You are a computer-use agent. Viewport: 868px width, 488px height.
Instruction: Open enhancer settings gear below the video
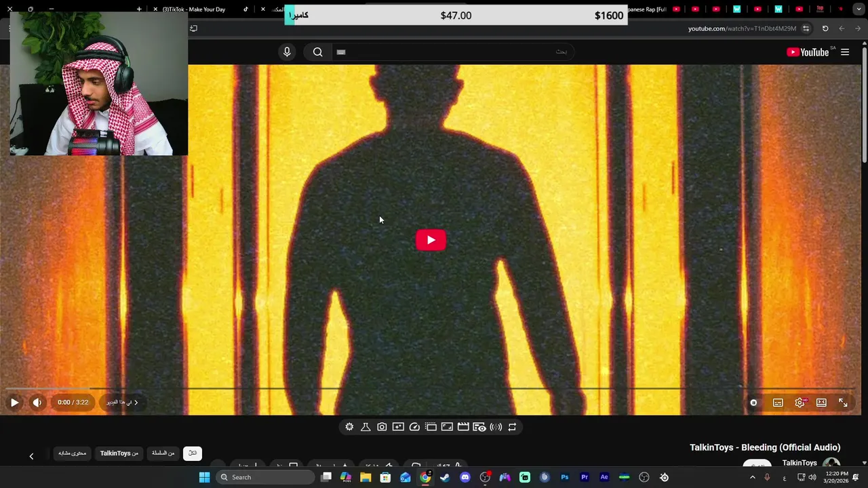349,427
